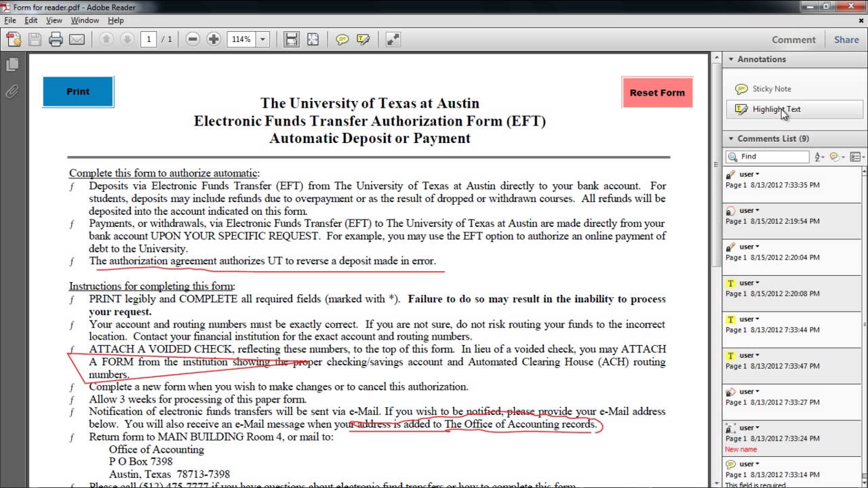This screenshot has height=488, width=868.
Task: Click the 'ATTACH A VOIDED CHECK' text
Action: point(161,349)
